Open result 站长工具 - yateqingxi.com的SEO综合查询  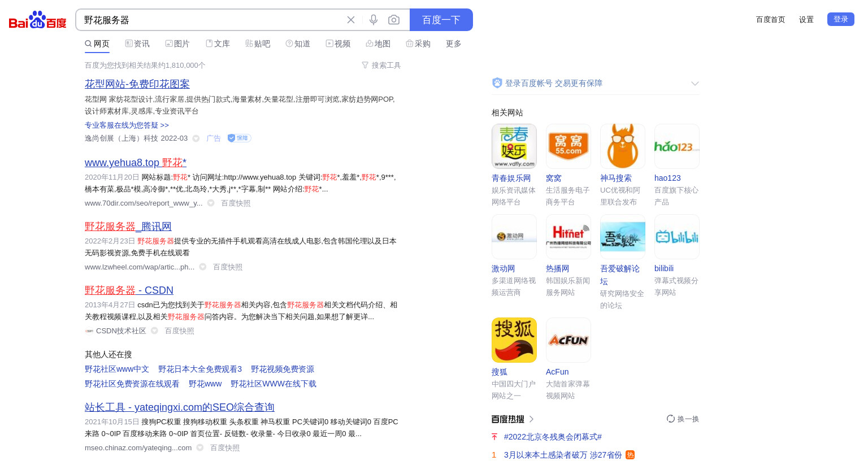coord(180,407)
